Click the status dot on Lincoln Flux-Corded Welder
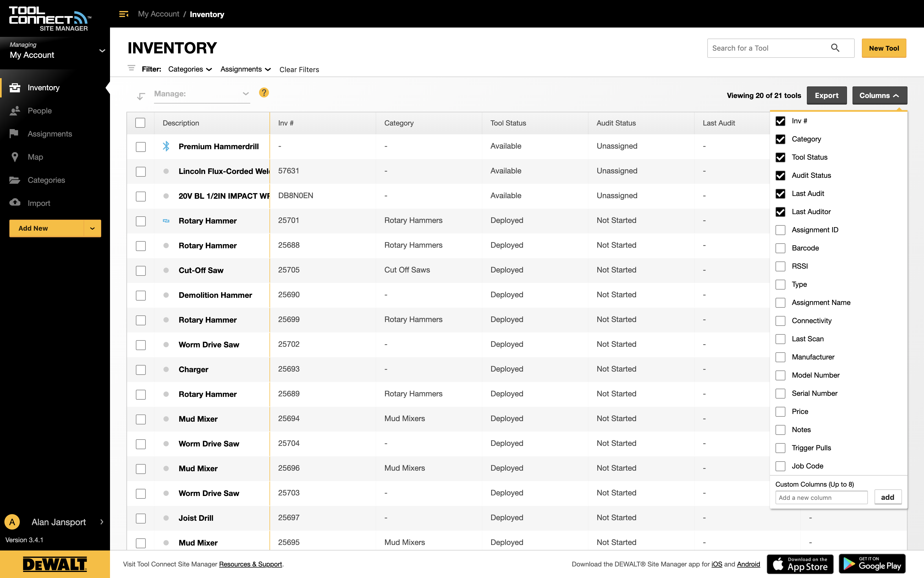The height and width of the screenshot is (578, 924). [x=166, y=171]
